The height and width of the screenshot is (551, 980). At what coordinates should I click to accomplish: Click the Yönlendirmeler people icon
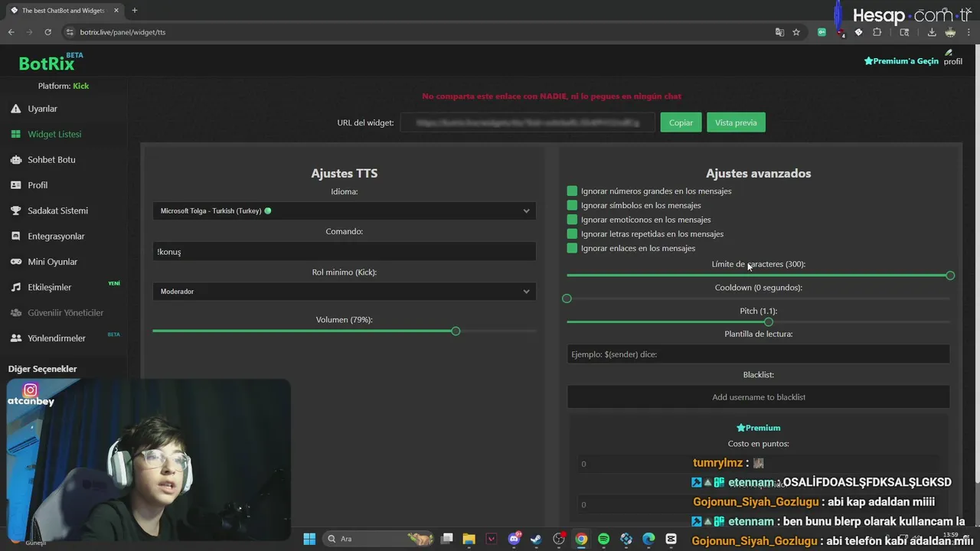point(15,338)
